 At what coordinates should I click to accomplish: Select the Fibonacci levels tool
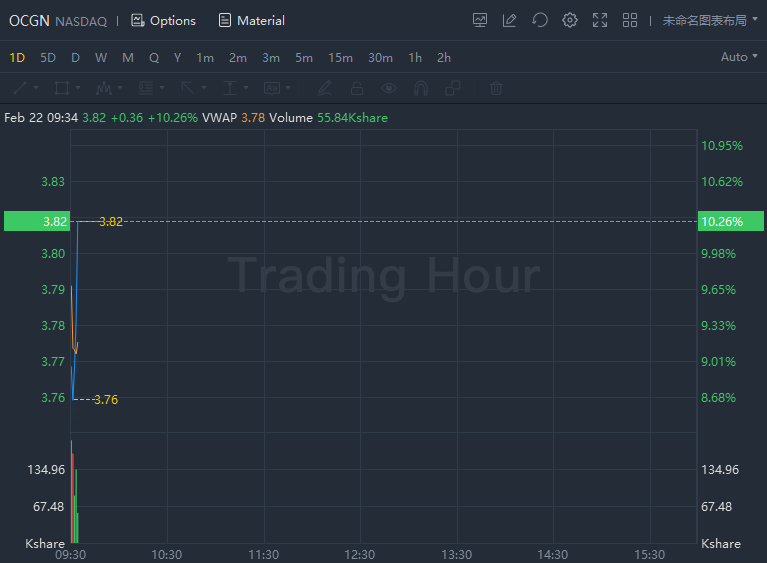146,88
